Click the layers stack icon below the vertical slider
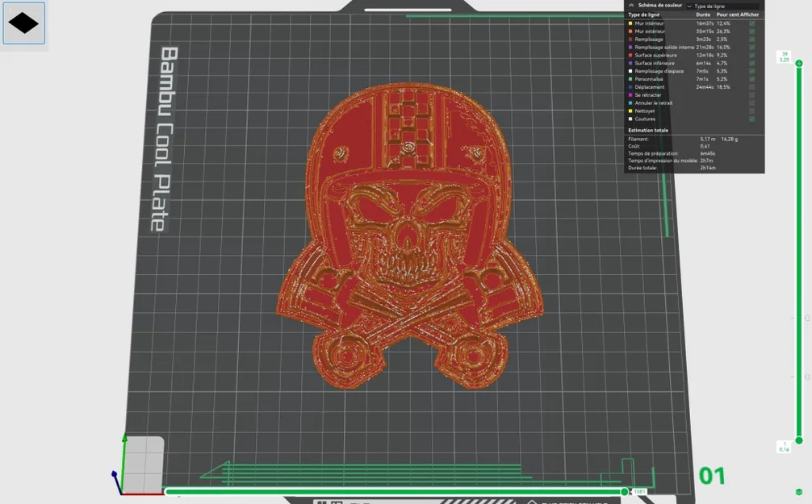Screen dimensions: 812x504 tap(799, 492)
